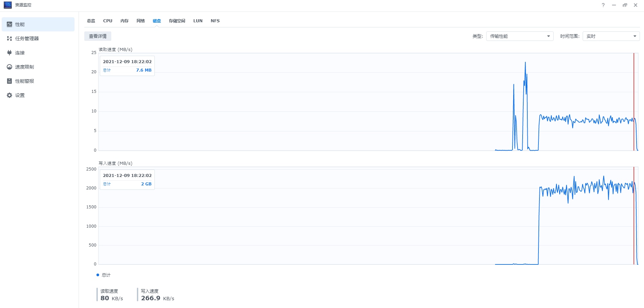Switch to the 总览 tab
This screenshot has width=644, height=308.
tap(91, 21)
